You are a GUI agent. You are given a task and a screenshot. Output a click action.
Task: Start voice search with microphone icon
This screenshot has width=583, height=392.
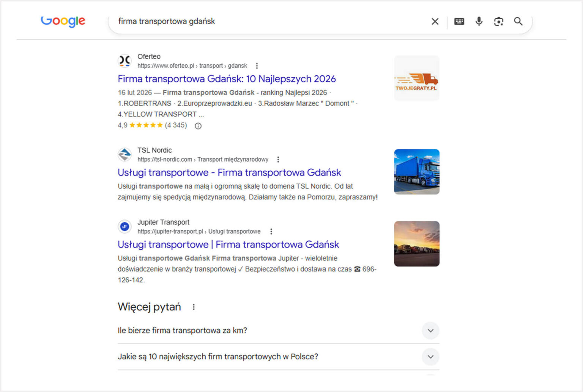click(x=479, y=22)
